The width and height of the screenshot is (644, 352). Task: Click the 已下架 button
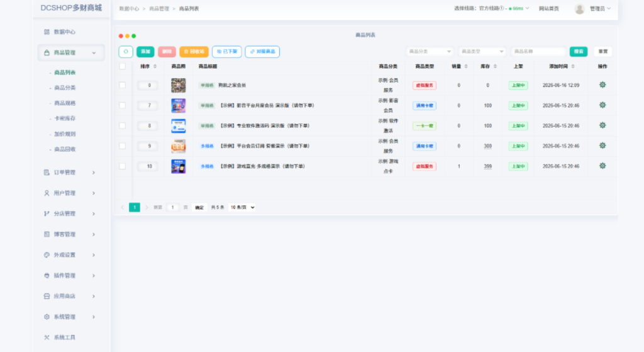[x=226, y=52]
